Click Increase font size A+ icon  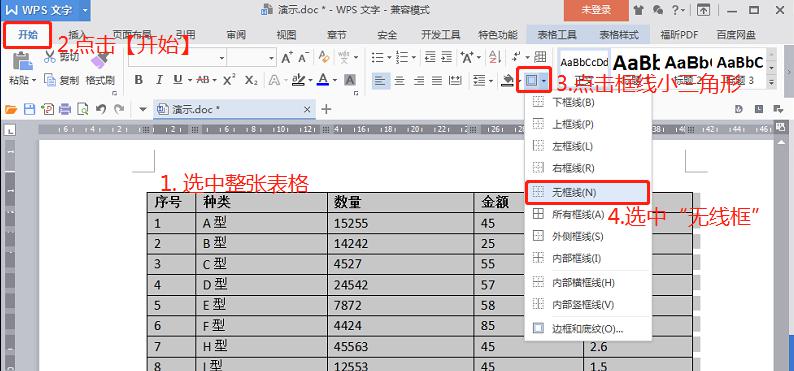point(287,57)
